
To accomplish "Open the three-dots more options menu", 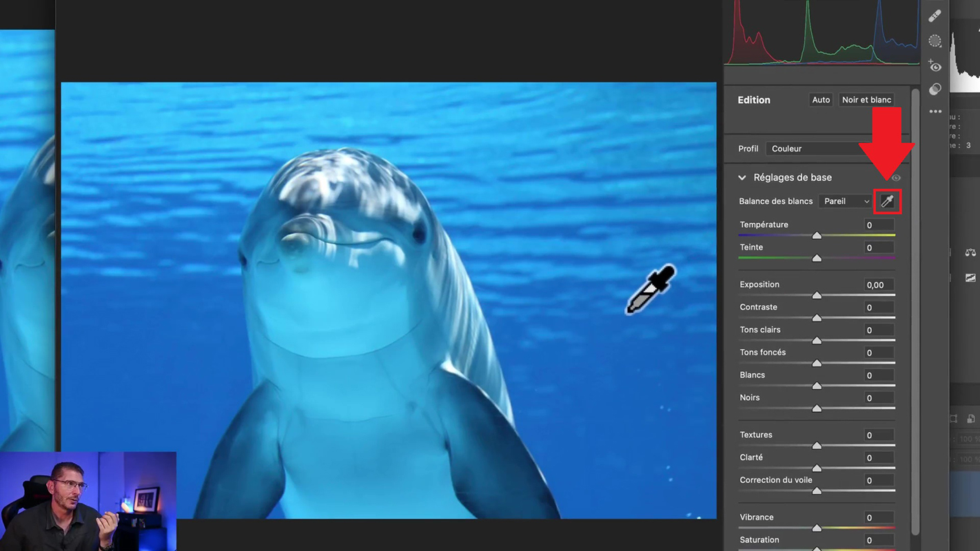I will click(x=935, y=112).
